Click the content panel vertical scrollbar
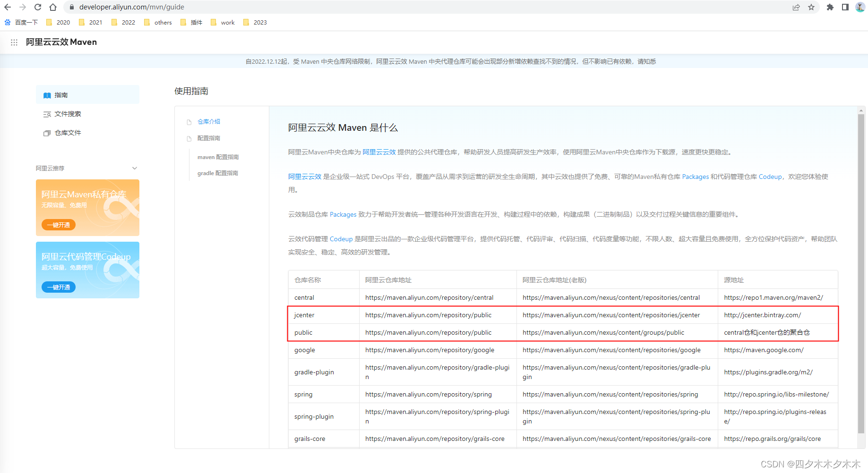The image size is (868, 473). [x=861, y=274]
